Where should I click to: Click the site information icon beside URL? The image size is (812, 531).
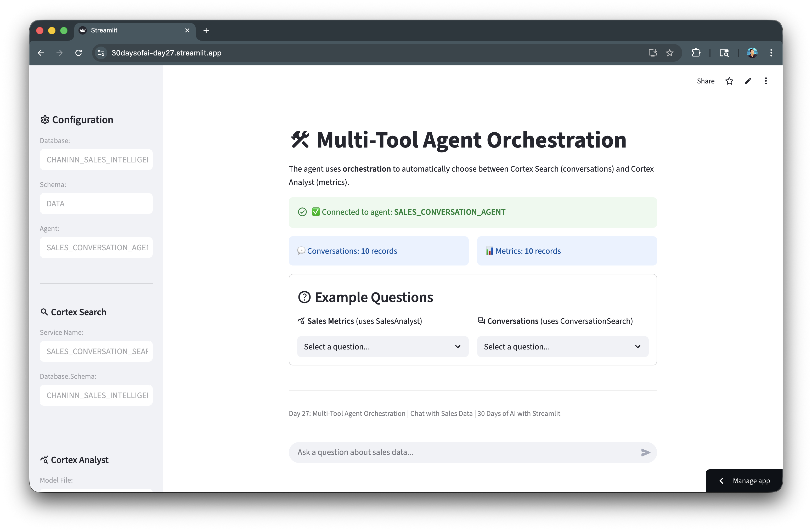pyautogui.click(x=101, y=53)
